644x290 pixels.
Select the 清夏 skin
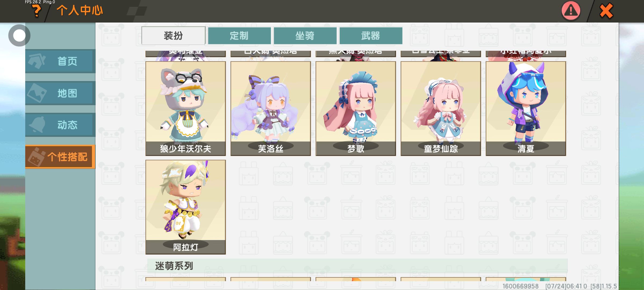(526, 108)
